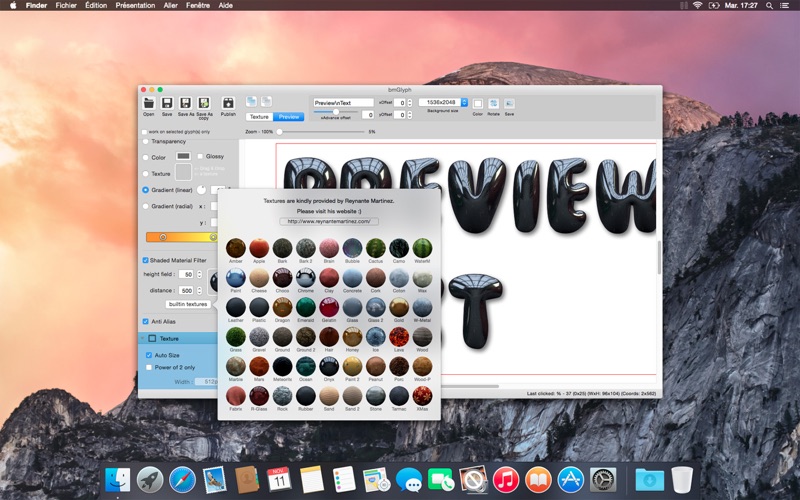
Task: Select the Gold texture sphere
Action: 399,308
